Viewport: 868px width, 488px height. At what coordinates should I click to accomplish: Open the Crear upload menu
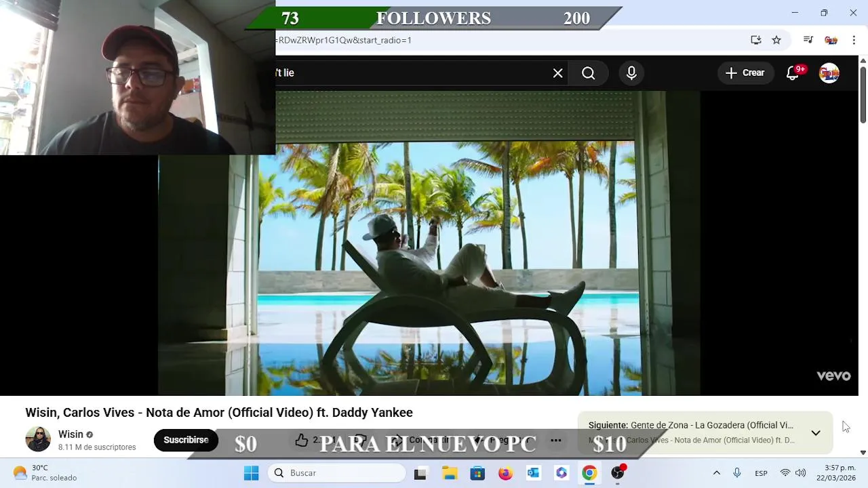pyautogui.click(x=745, y=73)
